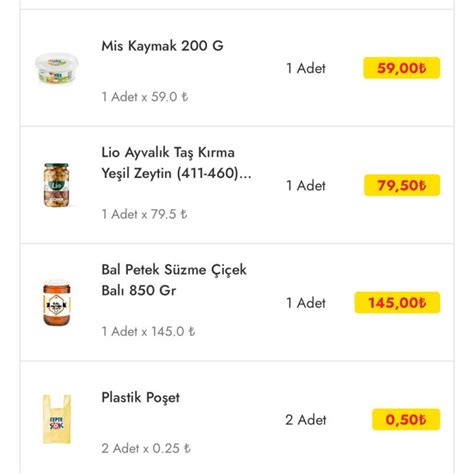Click the 79,50₺ price badge
Image resolution: width=474 pixels, height=474 pixels.
click(x=402, y=185)
